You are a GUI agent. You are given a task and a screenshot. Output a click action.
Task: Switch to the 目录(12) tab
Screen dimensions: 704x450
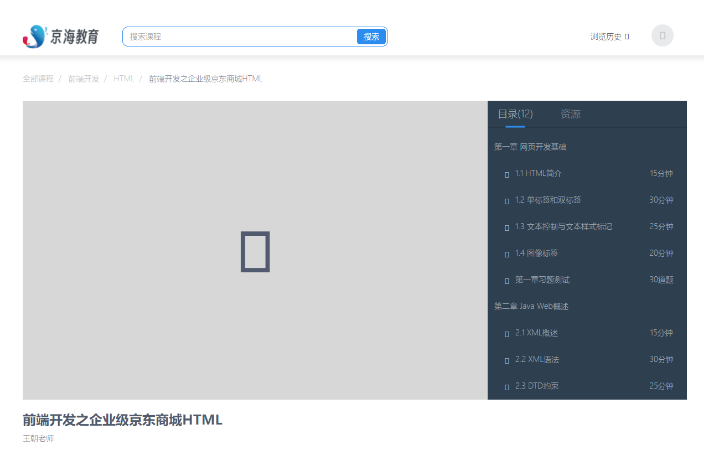pyautogui.click(x=515, y=114)
